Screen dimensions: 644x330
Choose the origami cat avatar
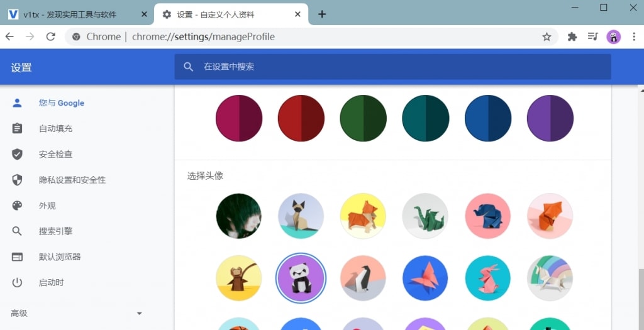pyautogui.click(x=301, y=216)
